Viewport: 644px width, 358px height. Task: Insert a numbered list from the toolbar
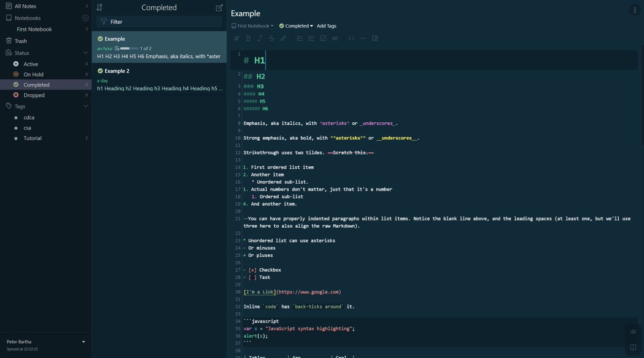[311, 39]
